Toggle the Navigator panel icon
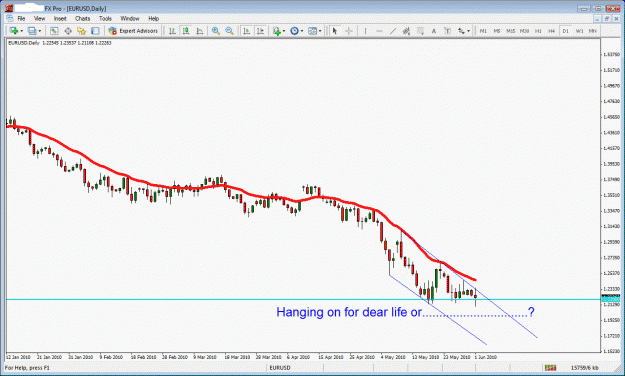 pos(81,31)
